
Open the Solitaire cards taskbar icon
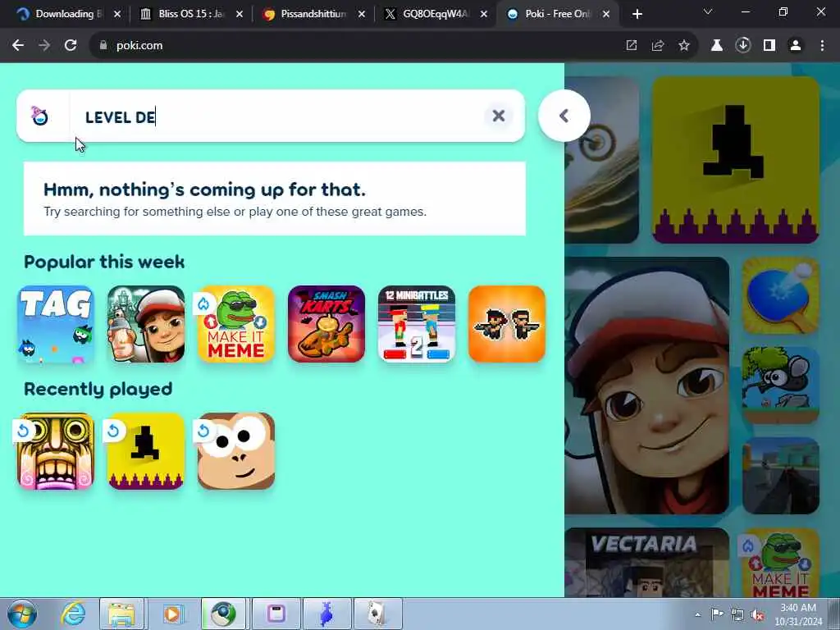(x=377, y=614)
